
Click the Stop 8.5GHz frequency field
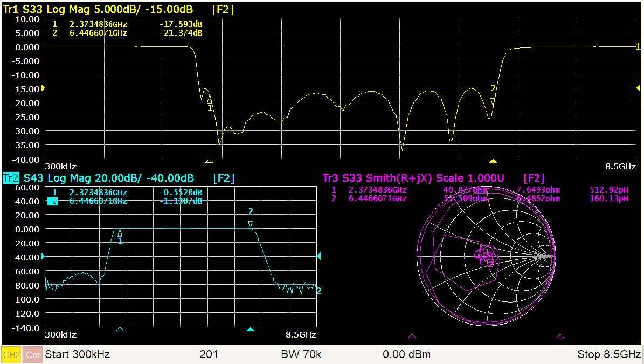point(609,354)
